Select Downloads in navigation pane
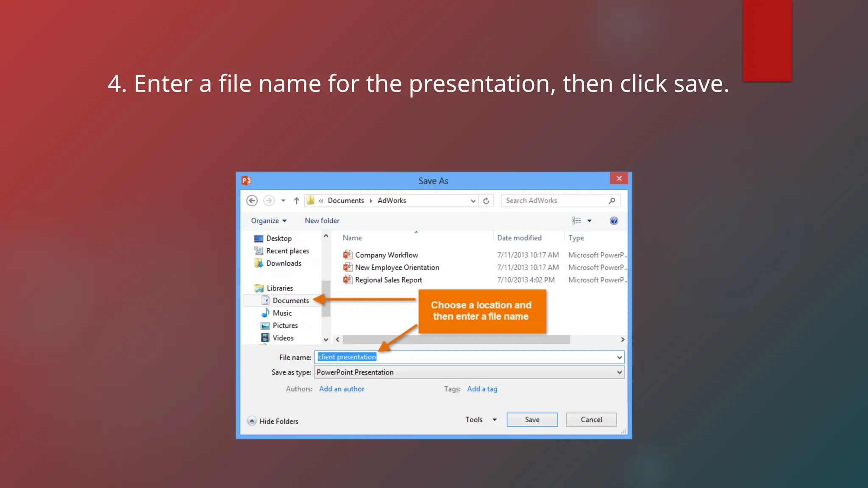The height and width of the screenshot is (488, 868). pyautogui.click(x=284, y=263)
